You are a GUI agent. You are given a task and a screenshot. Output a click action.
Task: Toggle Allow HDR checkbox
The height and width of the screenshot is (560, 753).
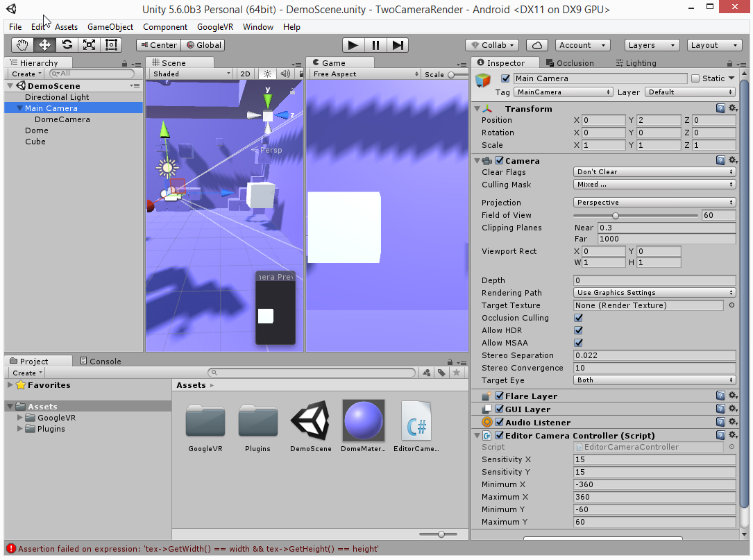coord(578,330)
